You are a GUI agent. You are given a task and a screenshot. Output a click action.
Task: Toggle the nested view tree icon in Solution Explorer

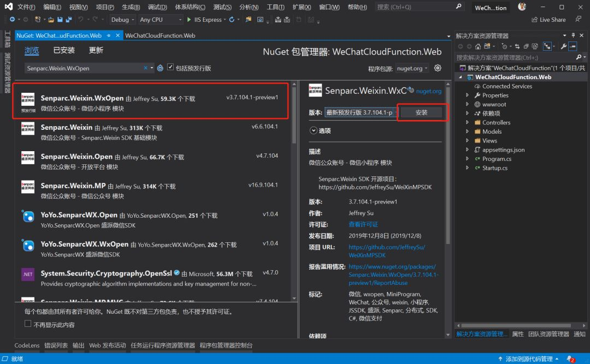point(547,46)
